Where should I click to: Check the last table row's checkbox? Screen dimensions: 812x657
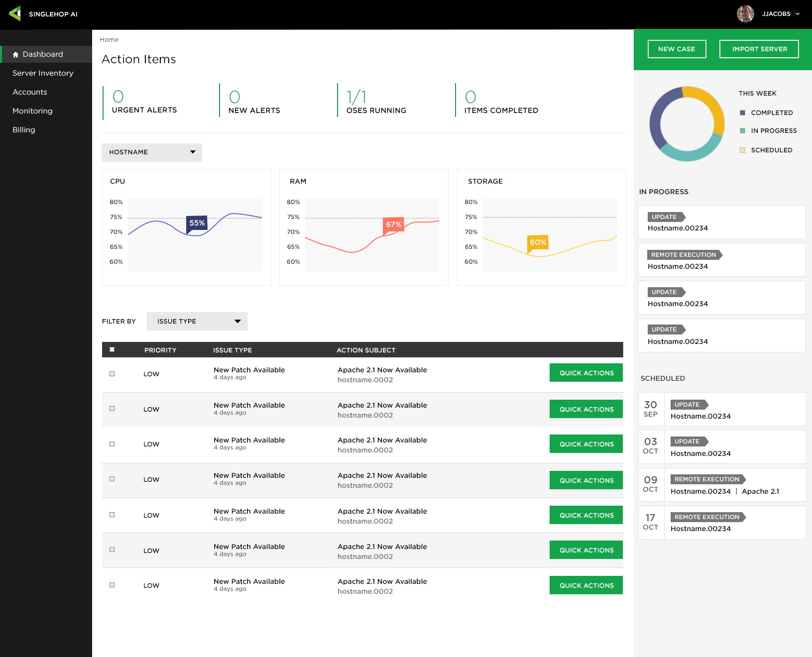[x=112, y=585]
